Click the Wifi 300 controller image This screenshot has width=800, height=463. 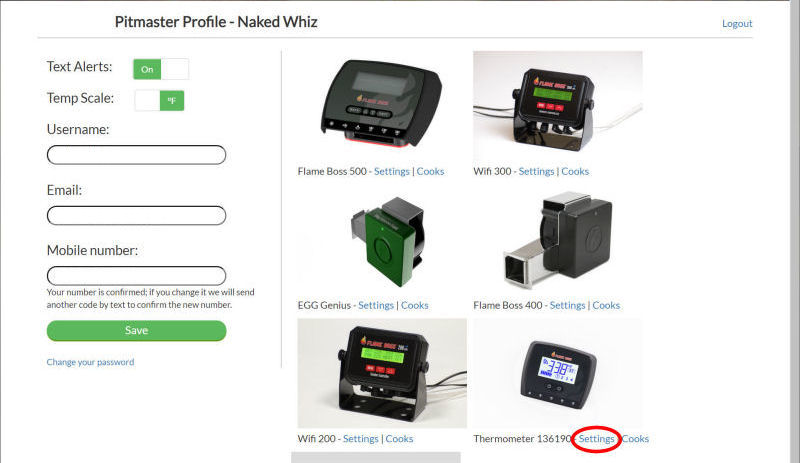(558, 105)
